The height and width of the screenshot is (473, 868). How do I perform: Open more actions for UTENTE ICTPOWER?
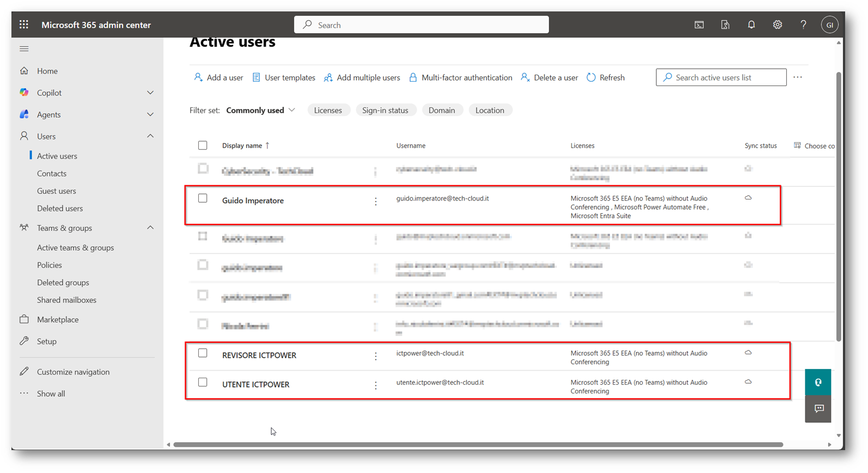tap(376, 385)
